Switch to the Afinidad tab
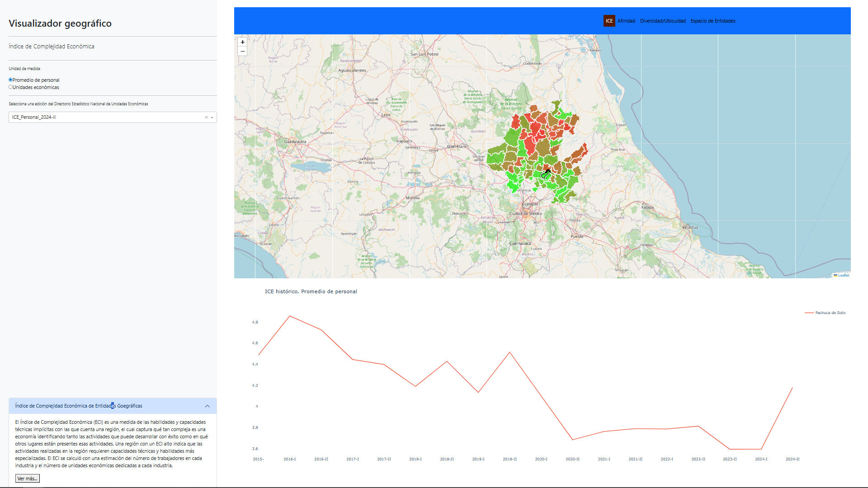Viewport: 868px width, 488px height. (x=626, y=21)
